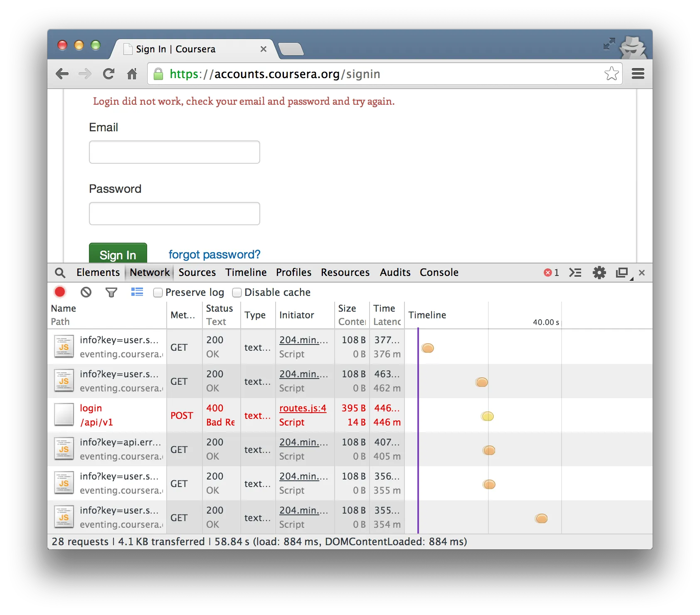Open the Elements tab
This screenshot has height=615, width=700.
click(x=98, y=273)
